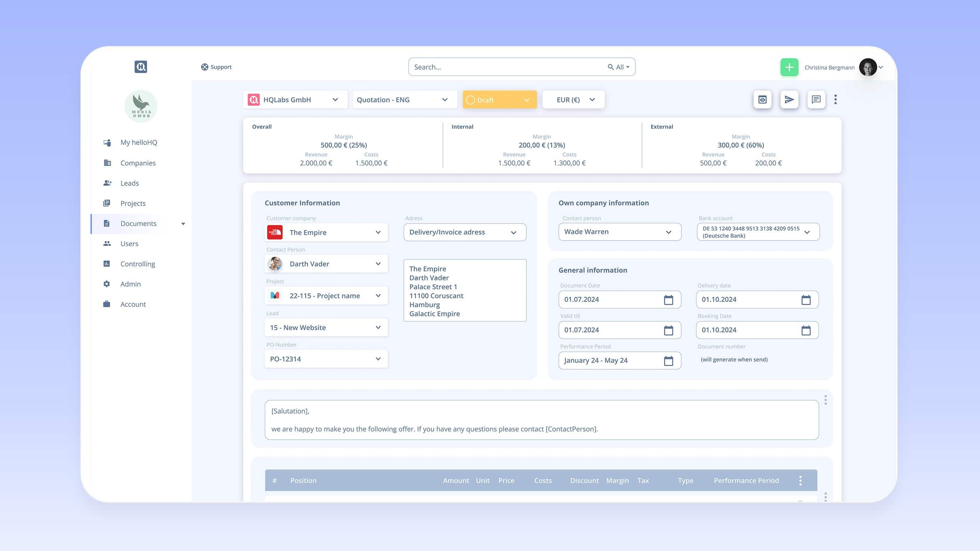Screen dimensions: 980x551
Task: Open Delivery date calendar icon
Action: pos(806,300)
